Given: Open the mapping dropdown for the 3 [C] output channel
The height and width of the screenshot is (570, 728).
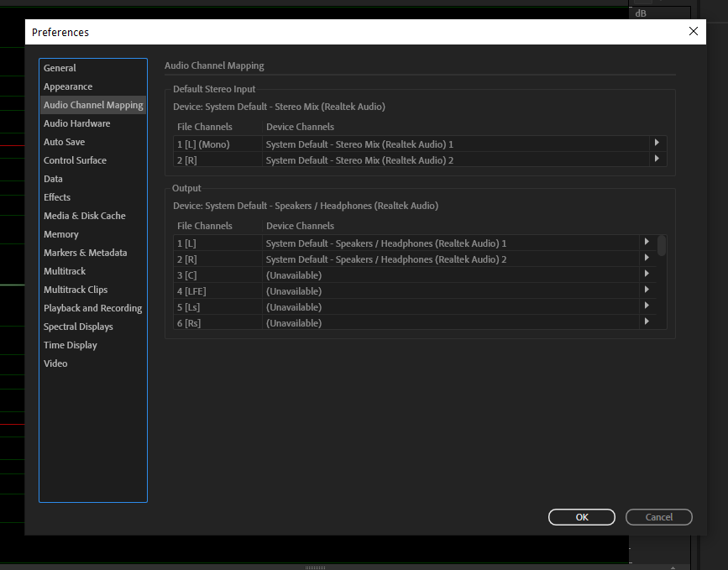Looking at the screenshot, I should (x=646, y=275).
